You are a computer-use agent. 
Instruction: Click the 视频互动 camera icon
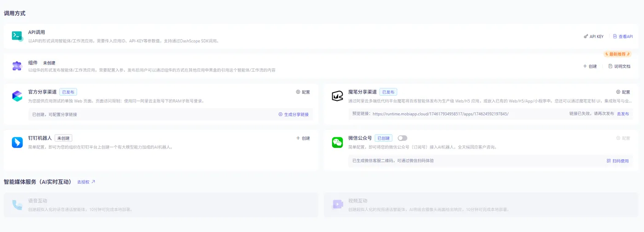point(337,204)
